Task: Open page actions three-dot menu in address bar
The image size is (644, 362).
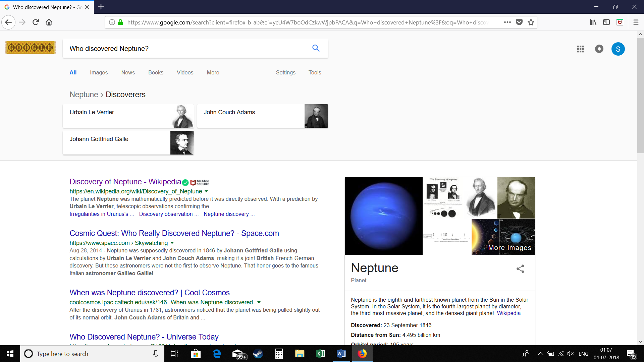Action: tap(507, 22)
